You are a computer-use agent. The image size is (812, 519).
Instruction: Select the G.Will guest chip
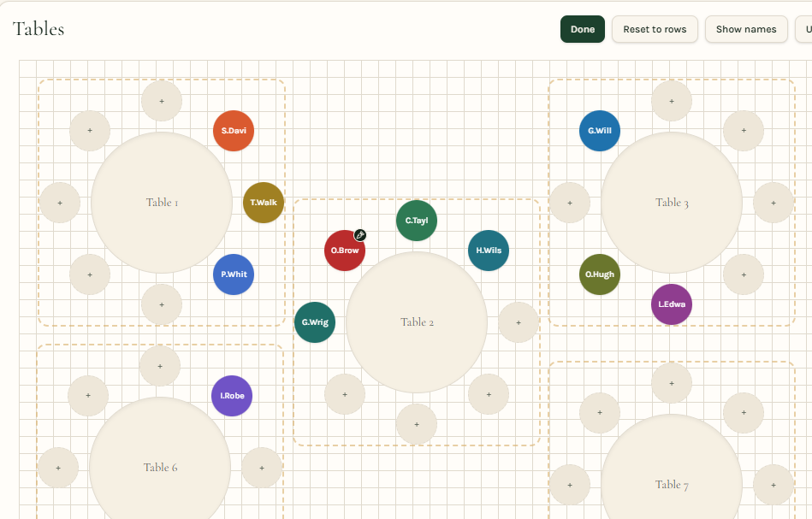click(600, 131)
